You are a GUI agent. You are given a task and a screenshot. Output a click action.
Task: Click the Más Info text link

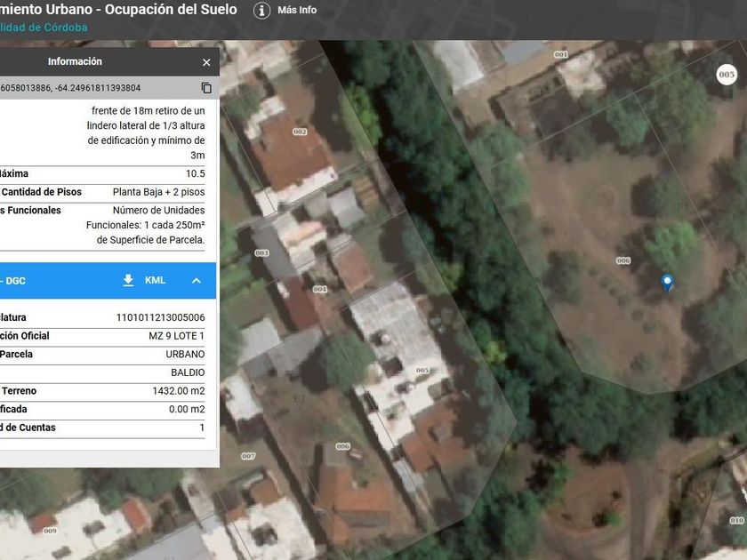pos(297,11)
